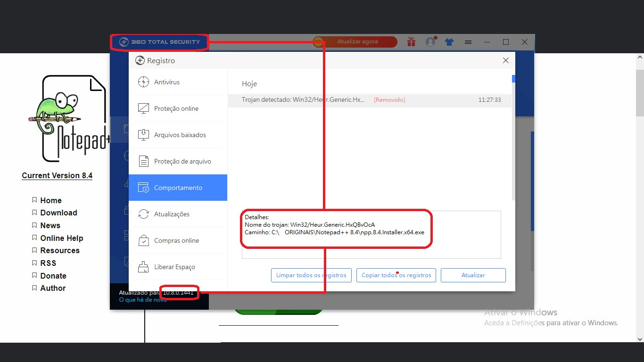Open News link on Notepad++ site
Screen dimensions: 644x362
click(x=50, y=225)
